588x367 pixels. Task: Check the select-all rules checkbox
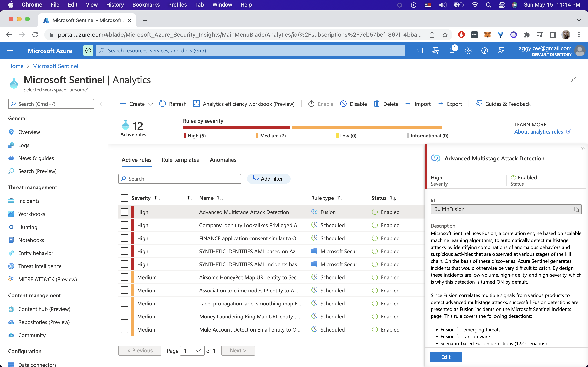click(x=124, y=198)
